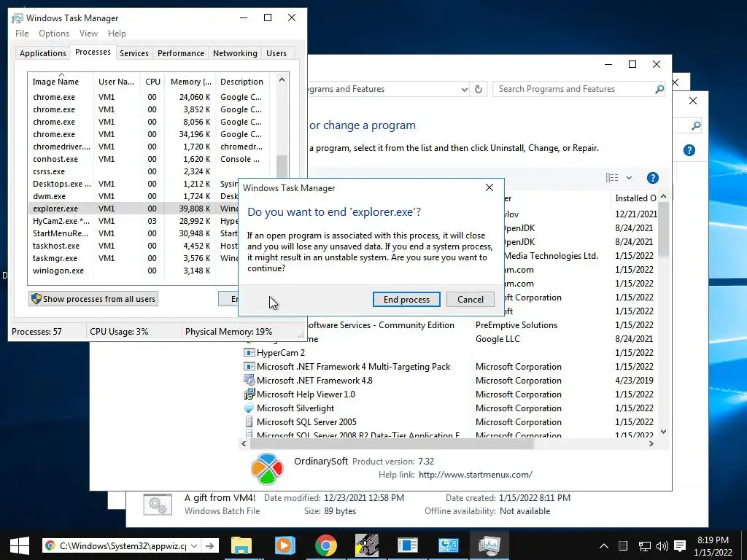Screen dimensions: 747x560
Task: Change view layout icon in Programs and Features
Action: click(612, 178)
